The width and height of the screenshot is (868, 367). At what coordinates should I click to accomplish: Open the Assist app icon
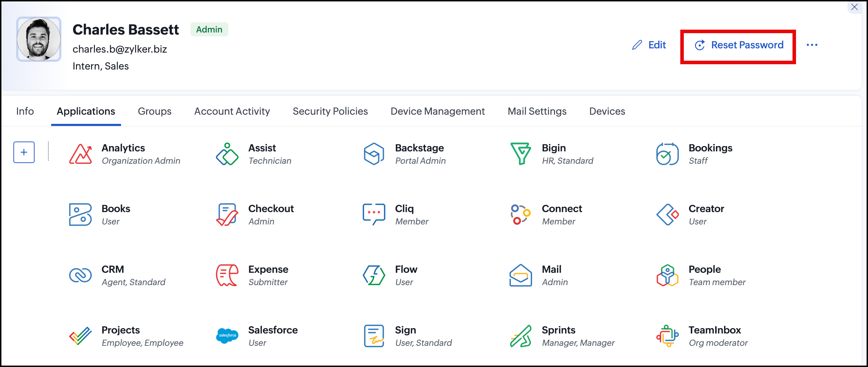tap(227, 154)
